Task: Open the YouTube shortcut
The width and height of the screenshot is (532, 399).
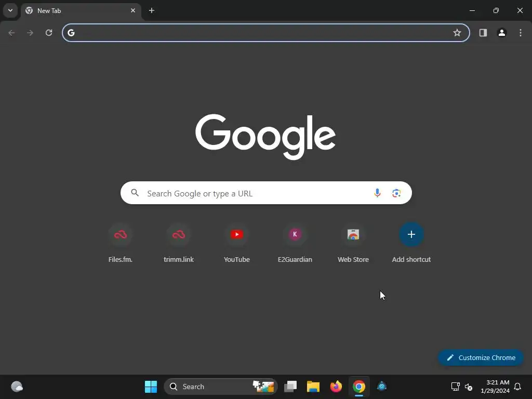Action: tap(237, 243)
